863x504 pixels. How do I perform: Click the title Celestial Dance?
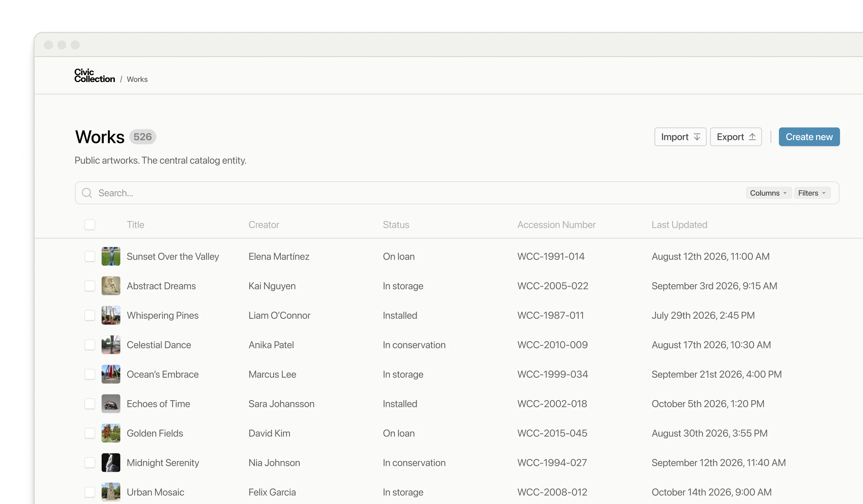click(159, 345)
